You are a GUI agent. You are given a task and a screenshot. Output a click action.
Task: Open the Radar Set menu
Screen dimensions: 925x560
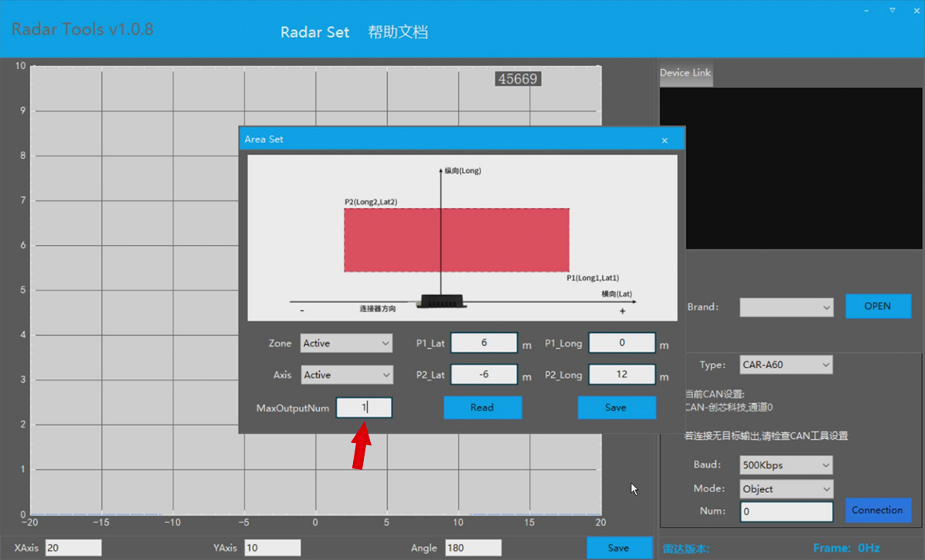(314, 32)
